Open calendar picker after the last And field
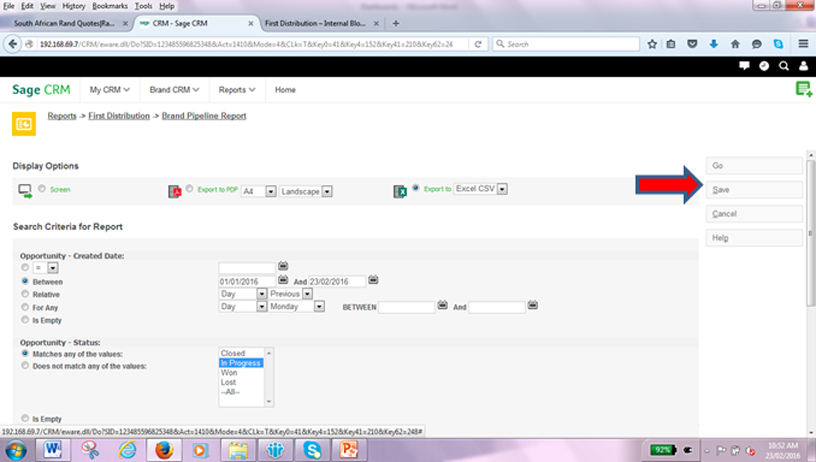 coord(532,305)
